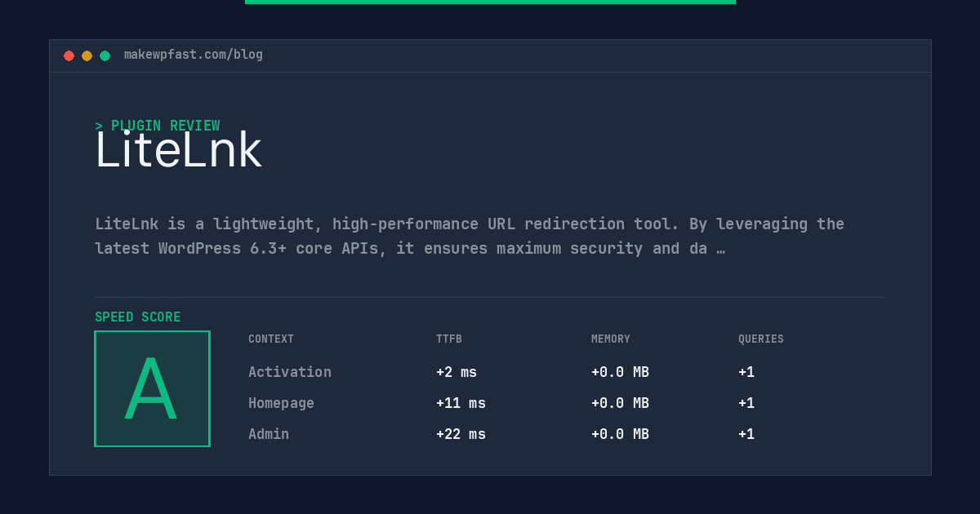Select the Activation row label

(290, 372)
